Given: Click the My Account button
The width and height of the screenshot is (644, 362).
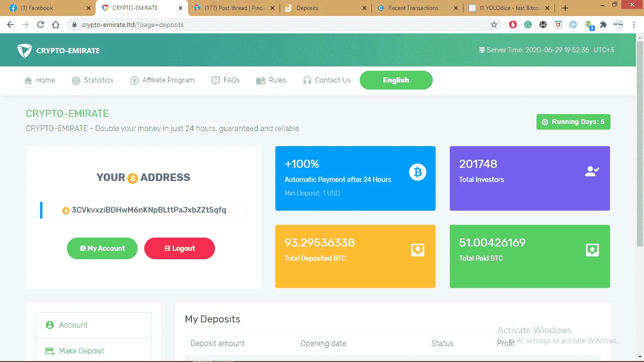Looking at the screenshot, I should 102,248.
